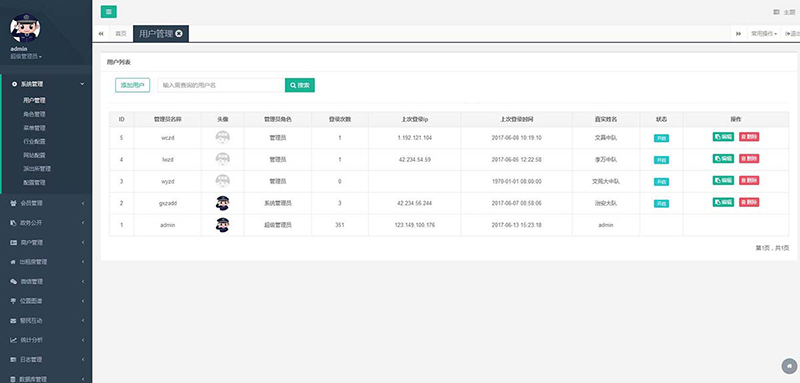Click the avatar thumbnail in admin row
Screen dimensions: 800x383
(x=222, y=225)
